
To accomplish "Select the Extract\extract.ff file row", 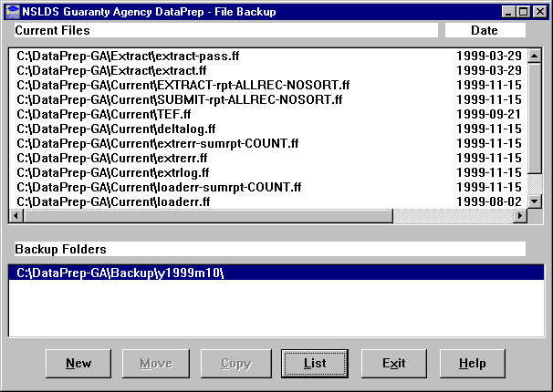I will (268, 70).
